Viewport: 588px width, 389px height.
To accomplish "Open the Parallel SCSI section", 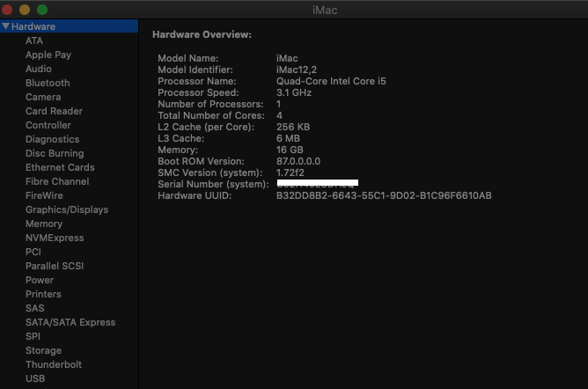I will pos(55,266).
